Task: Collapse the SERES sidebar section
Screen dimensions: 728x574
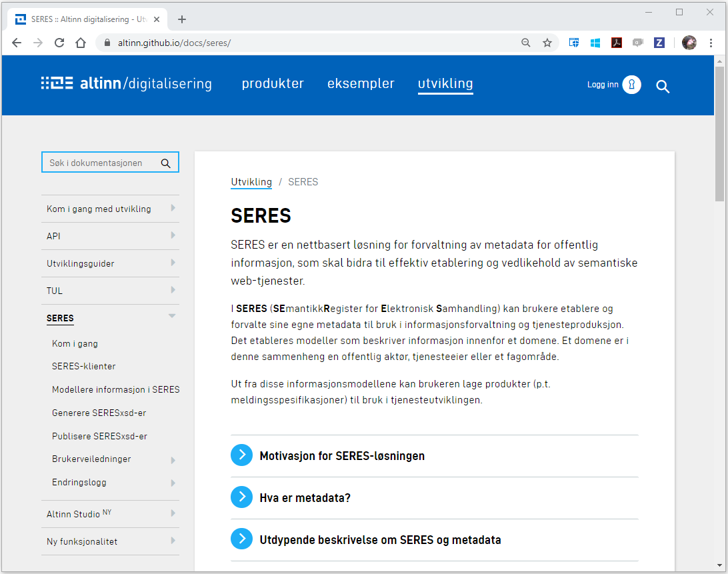Action: (x=172, y=316)
